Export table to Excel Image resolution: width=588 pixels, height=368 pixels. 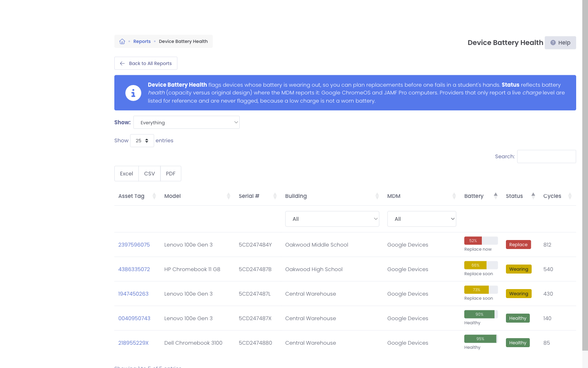pyautogui.click(x=127, y=174)
